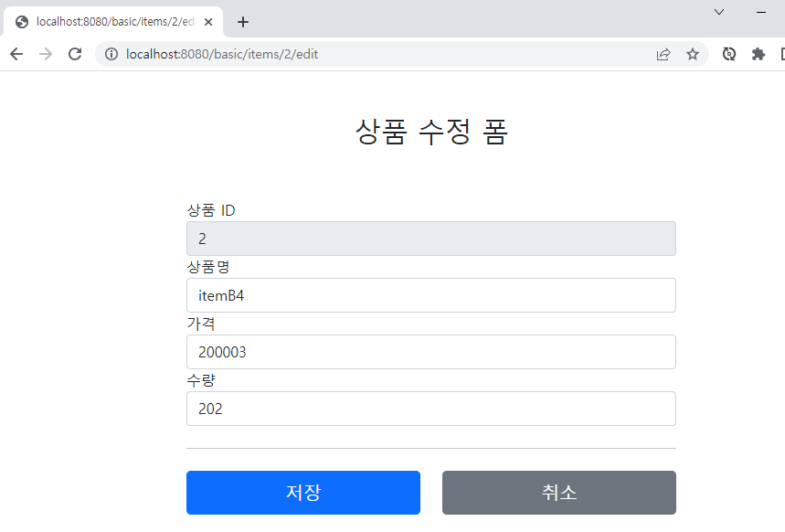This screenshot has width=785, height=532.
Task: Bookmark this page with star icon
Action: pos(693,54)
